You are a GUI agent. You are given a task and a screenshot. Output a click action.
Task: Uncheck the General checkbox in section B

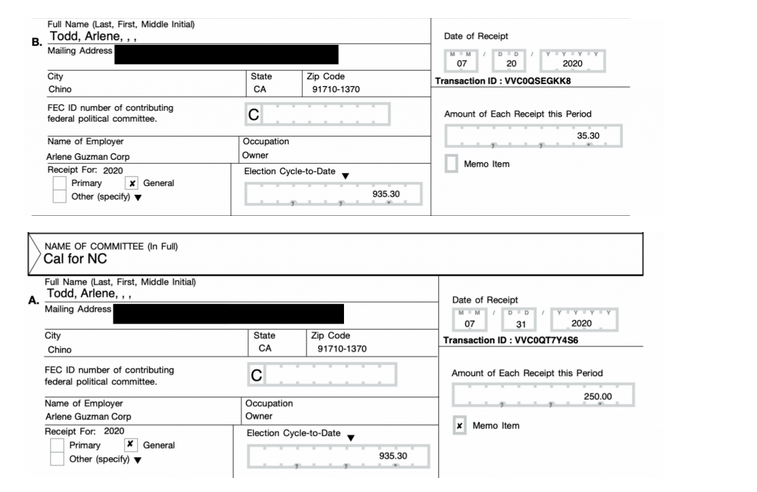click(x=131, y=183)
